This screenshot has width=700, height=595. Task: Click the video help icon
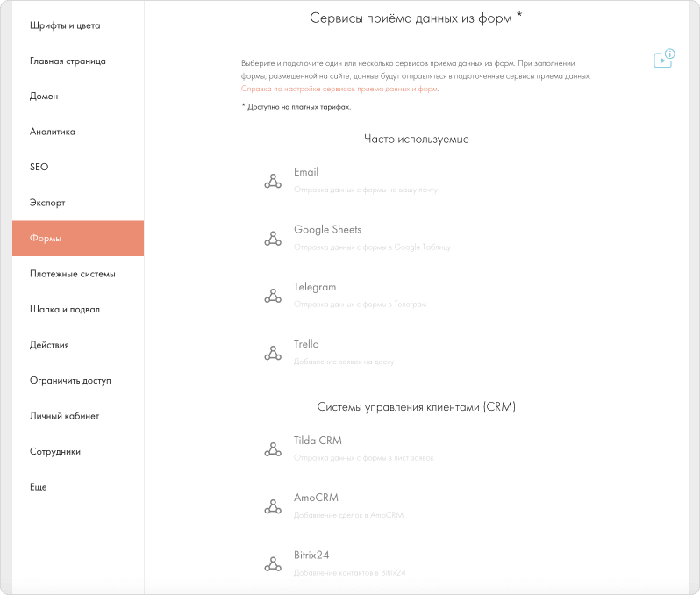point(662,59)
